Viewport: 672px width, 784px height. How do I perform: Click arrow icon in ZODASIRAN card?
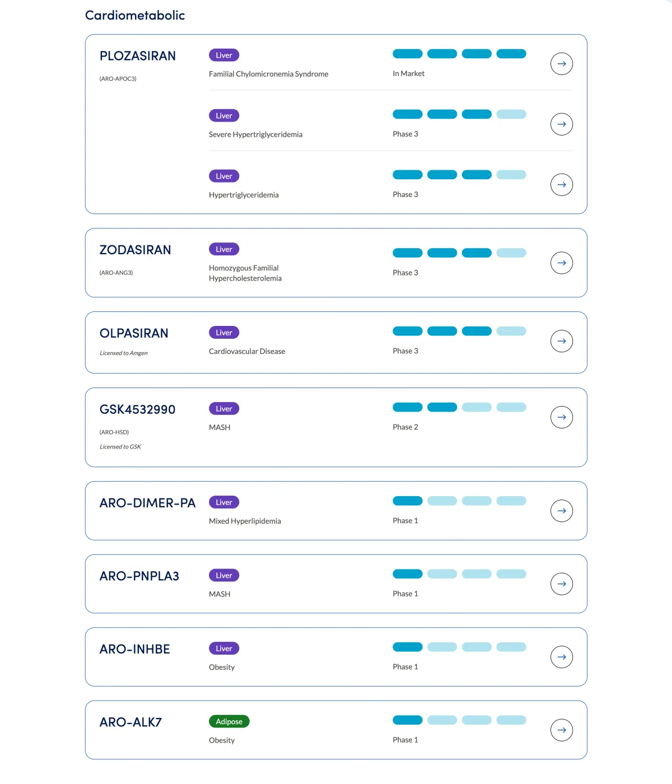(562, 263)
